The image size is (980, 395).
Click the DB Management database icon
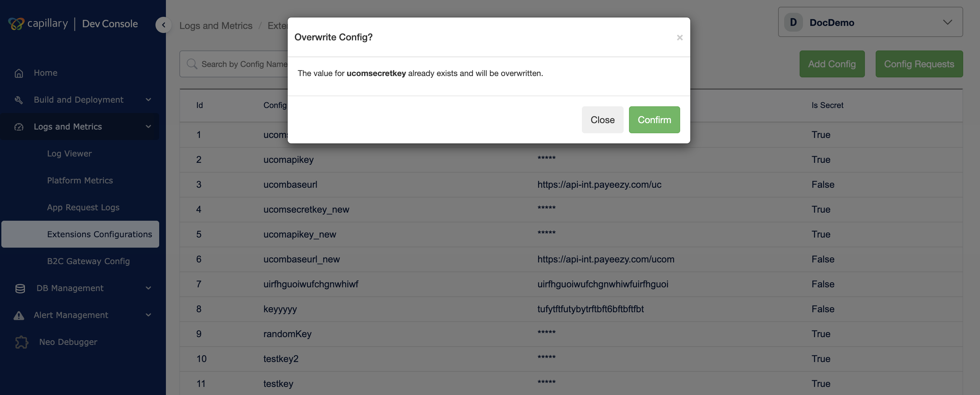20,289
